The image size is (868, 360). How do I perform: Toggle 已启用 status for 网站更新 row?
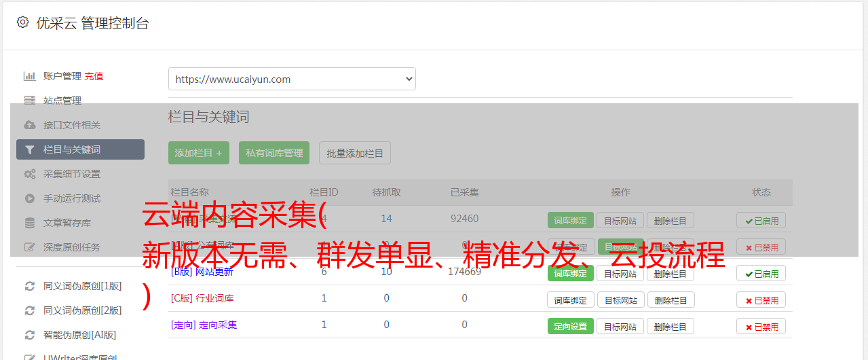(761, 273)
